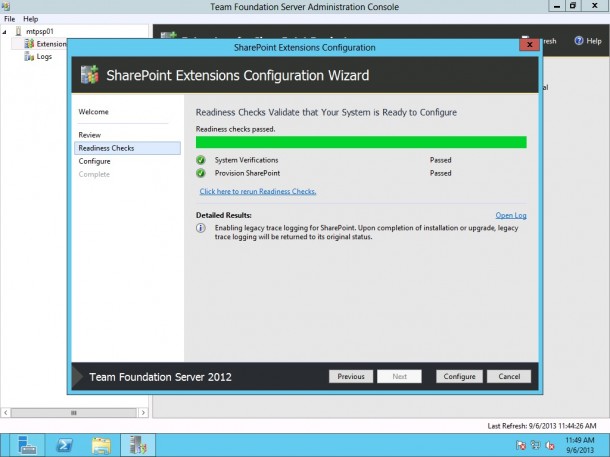Image resolution: width=610 pixels, height=457 pixels.
Task: Click the mtpsp01 server icon
Action: click(18, 31)
